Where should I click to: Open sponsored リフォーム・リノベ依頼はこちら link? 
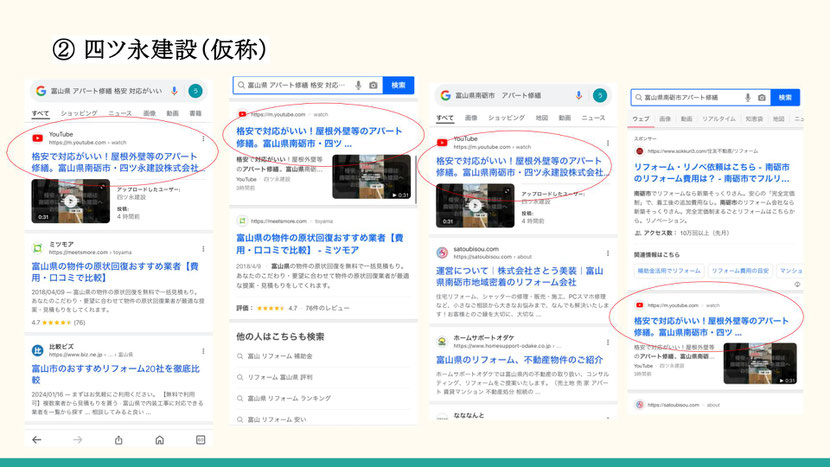click(711, 173)
